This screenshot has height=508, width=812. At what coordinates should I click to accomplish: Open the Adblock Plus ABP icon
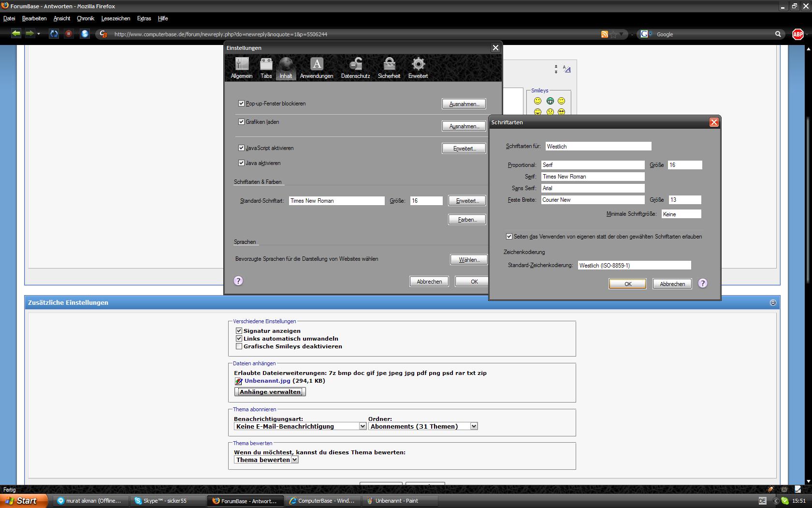coord(797,34)
